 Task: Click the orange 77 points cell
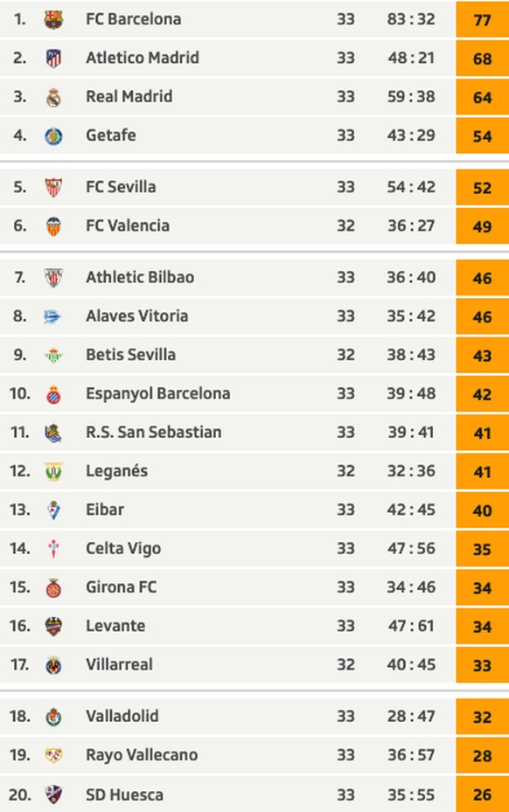482,20
